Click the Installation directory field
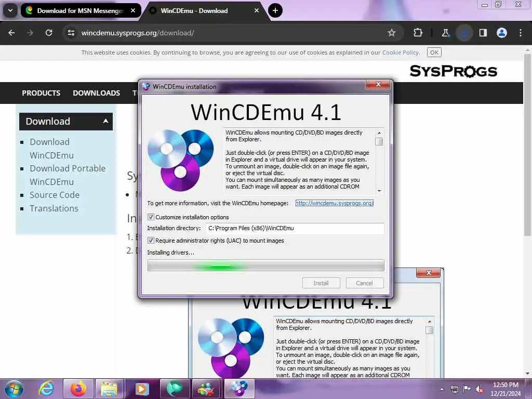The image size is (532, 399). pyautogui.click(x=295, y=229)
